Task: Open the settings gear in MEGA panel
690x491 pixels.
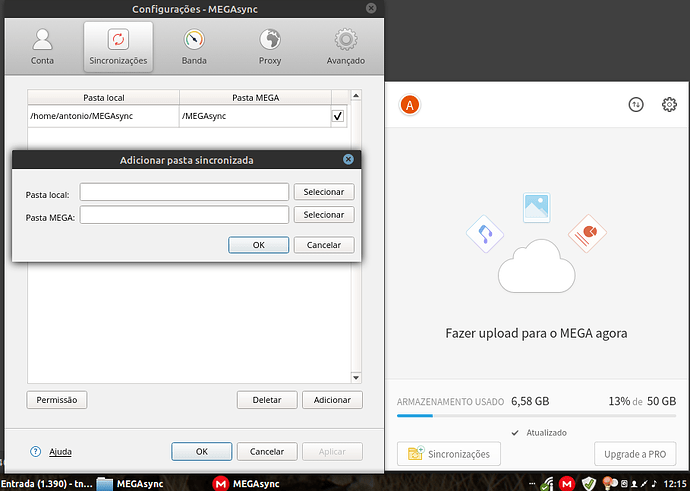Action: [x=669, y=105]
